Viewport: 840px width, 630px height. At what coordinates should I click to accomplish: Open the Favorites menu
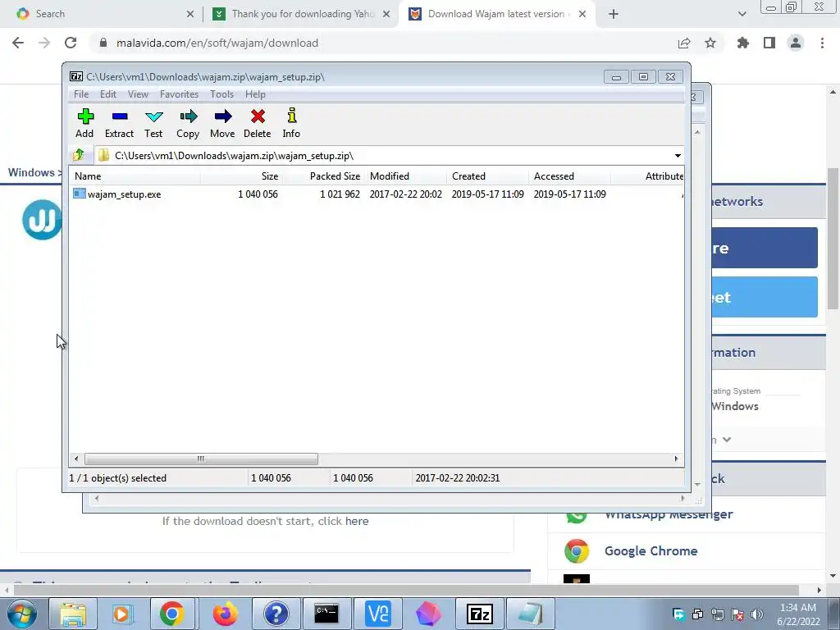pos(180,94)
